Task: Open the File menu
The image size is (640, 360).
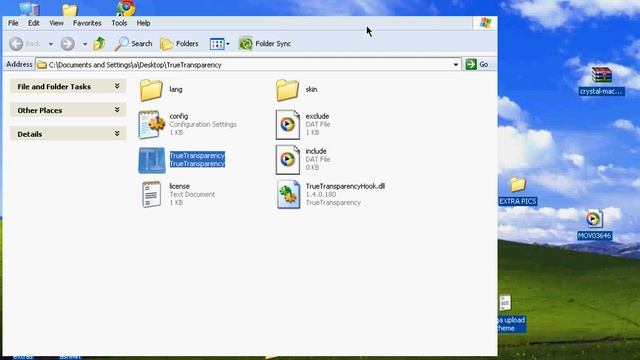Action: pyautogui.click(x=13, y=23)
